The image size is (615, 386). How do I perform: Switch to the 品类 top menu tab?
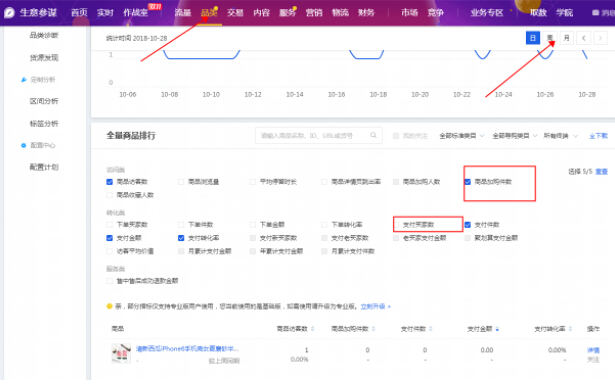[209, 13]
